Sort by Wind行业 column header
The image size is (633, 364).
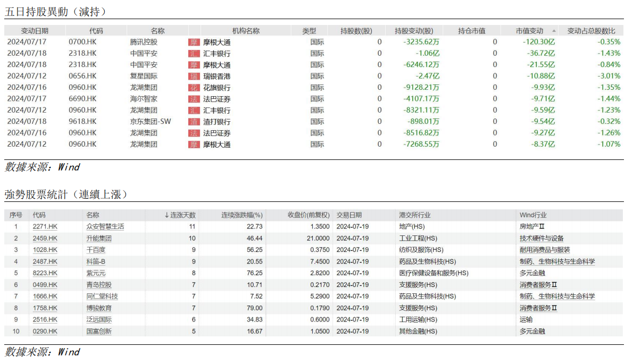533,215
